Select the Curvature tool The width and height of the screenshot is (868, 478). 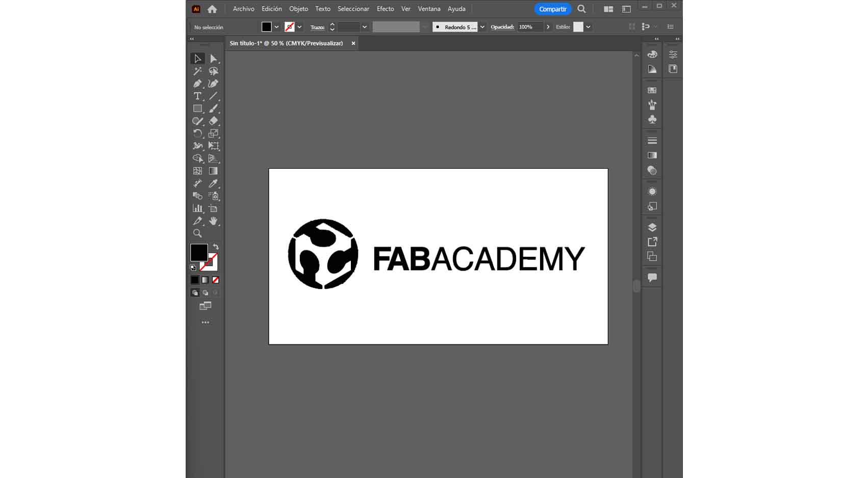click(x=213, y=84)
